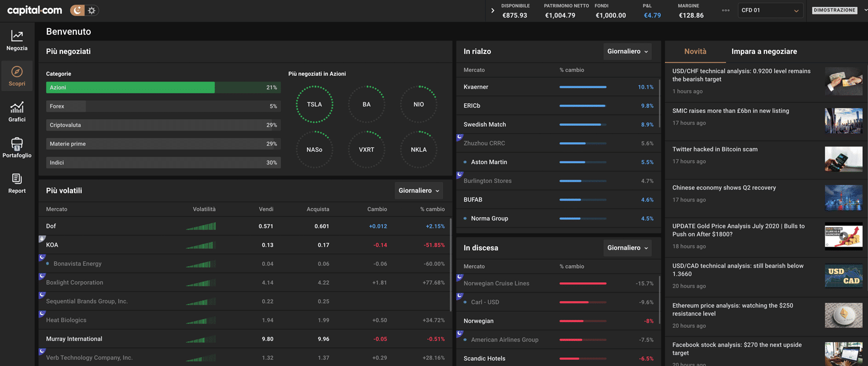Open ERICb in the In rialzo list
This screenshot has height=366, width=868.
(558, 106)
